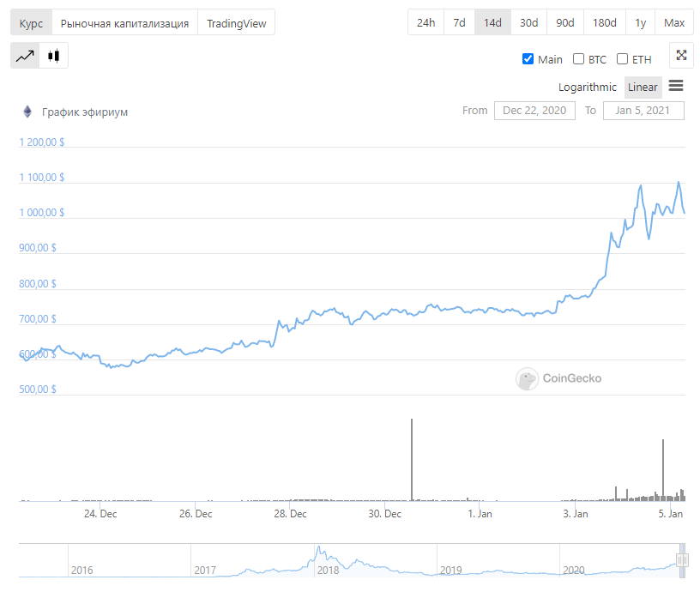Select the 180d time range
700x598 pixels.
(x=604, y=22)
